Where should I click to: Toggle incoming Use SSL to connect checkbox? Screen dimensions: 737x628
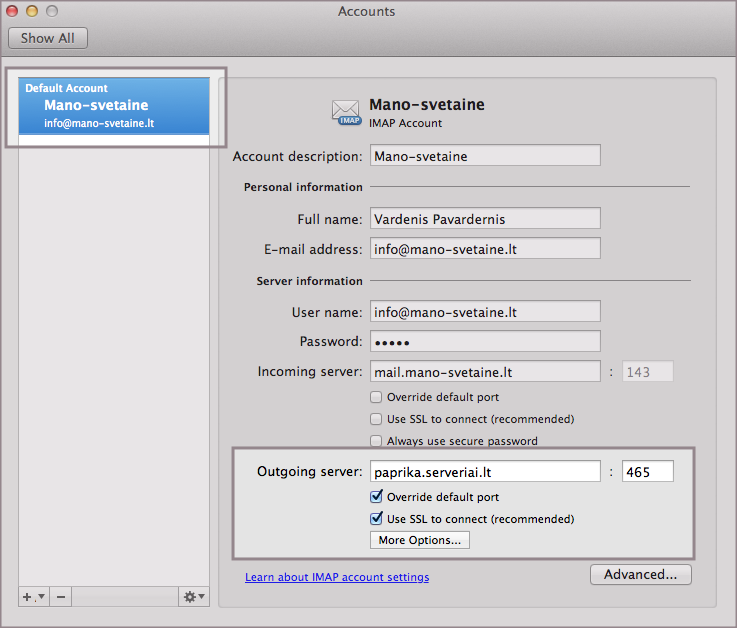[x=376, y=419]
